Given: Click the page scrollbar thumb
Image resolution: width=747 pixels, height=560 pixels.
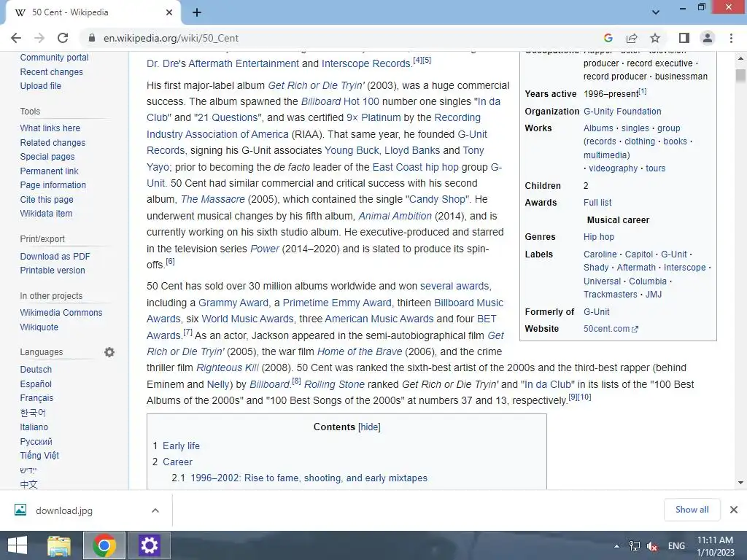Looking at the screenshot, I should pos(740,76).
